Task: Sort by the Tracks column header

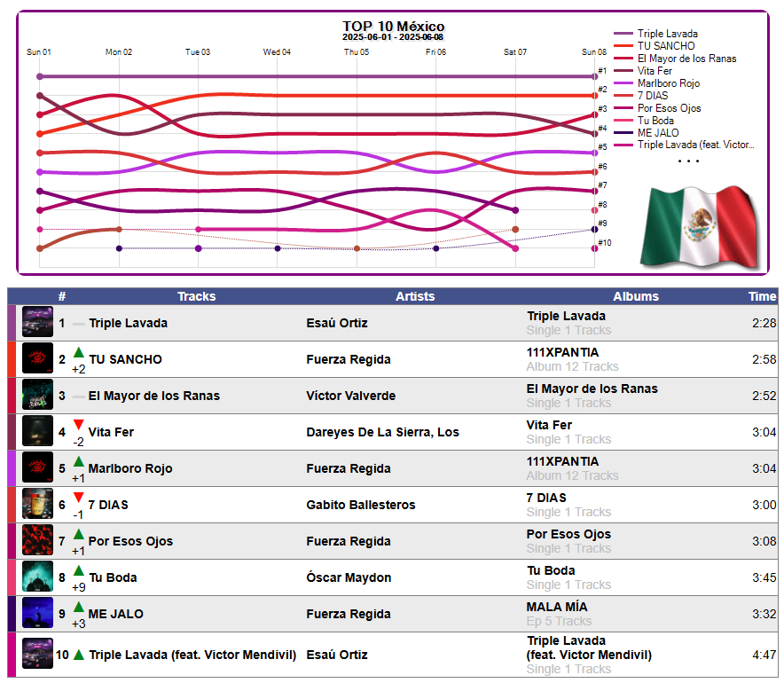Action: pos(197,296)
